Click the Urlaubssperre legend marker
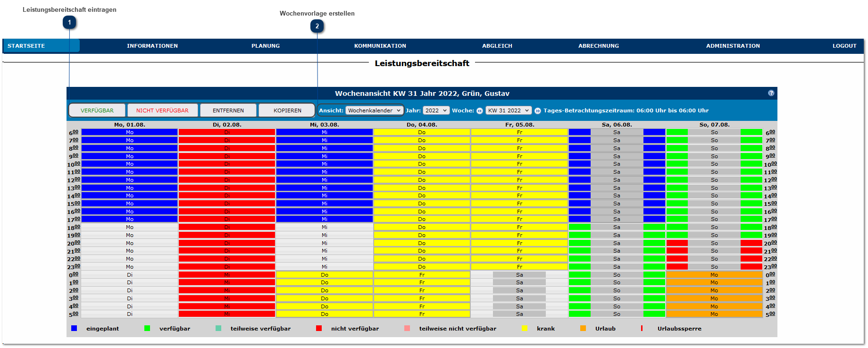The image size is (868, 348). (x=642, y=328)
